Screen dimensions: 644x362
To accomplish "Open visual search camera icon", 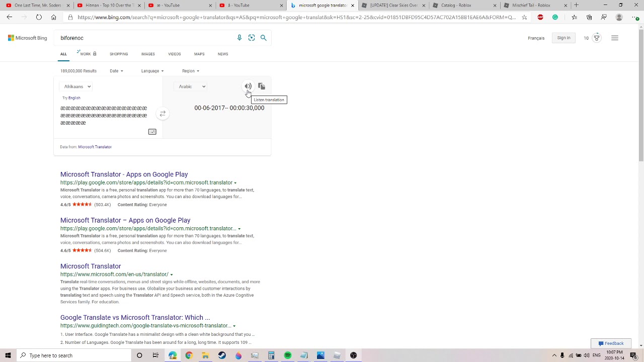I will click(252, 38).
